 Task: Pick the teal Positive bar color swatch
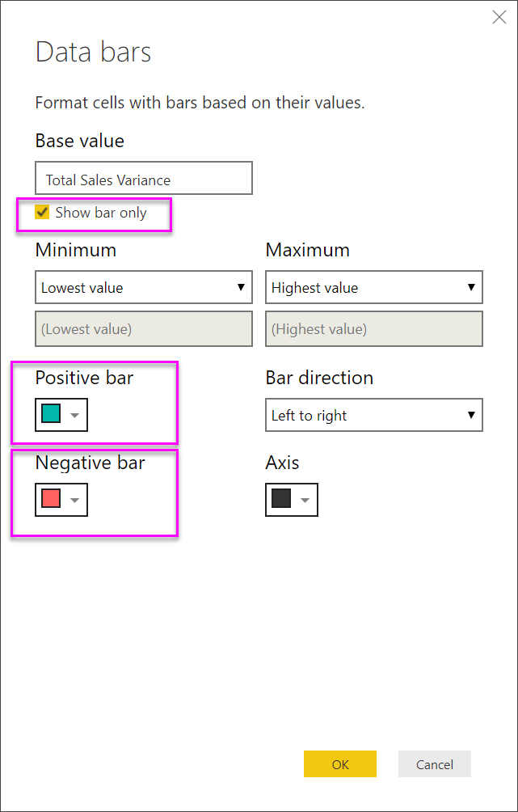pos(51,414)
